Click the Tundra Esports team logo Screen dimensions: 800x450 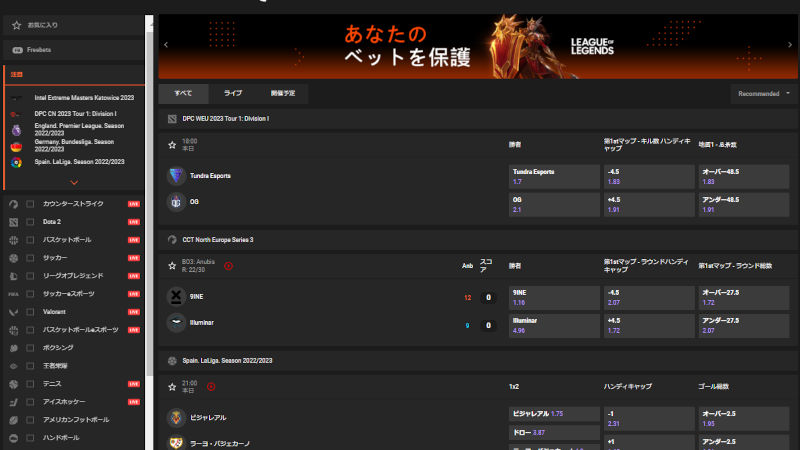tap(176, 175)
